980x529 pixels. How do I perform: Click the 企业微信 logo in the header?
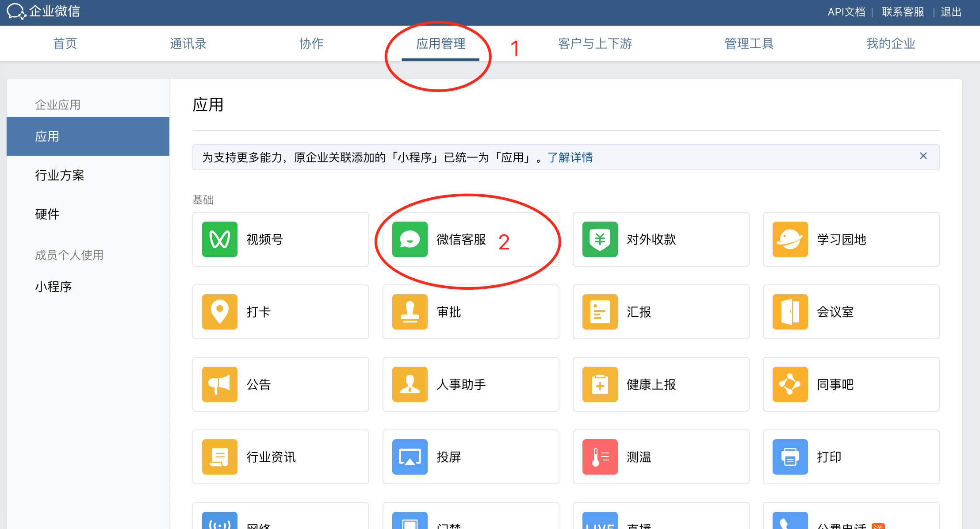[43, 11]
